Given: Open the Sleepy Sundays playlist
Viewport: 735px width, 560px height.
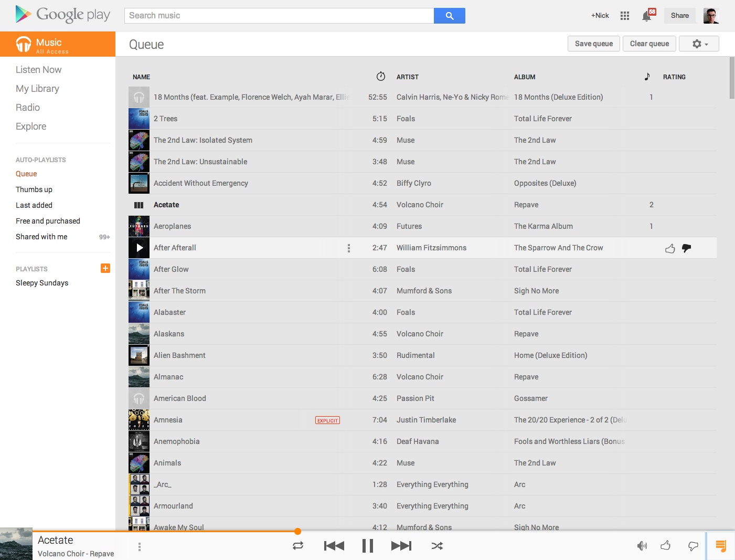Looking at the screenshot, I should pos(42,283).
